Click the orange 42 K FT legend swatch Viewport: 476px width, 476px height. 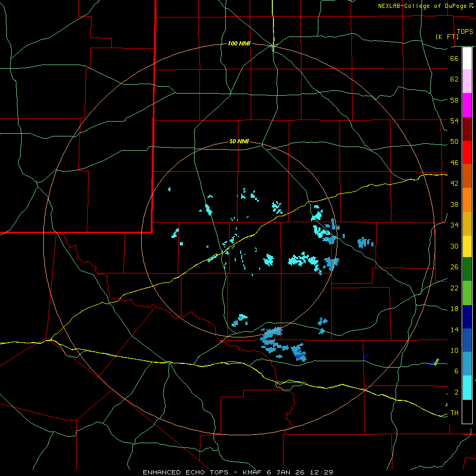click(x=467, y=200)
